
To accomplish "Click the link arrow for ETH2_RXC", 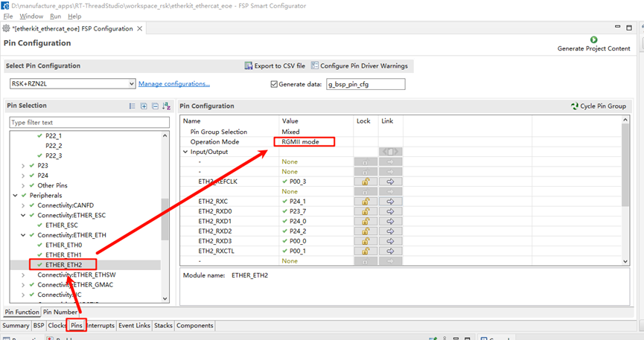I will (390, 201).
